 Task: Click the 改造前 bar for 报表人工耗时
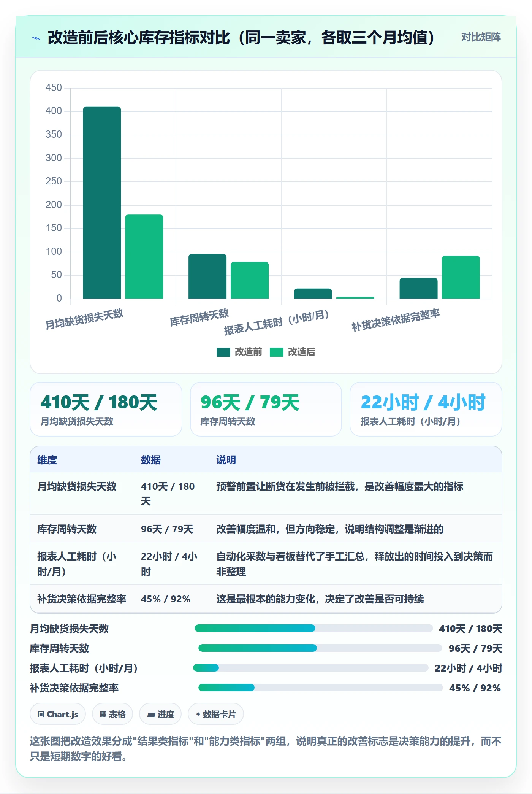coord(313,294)
